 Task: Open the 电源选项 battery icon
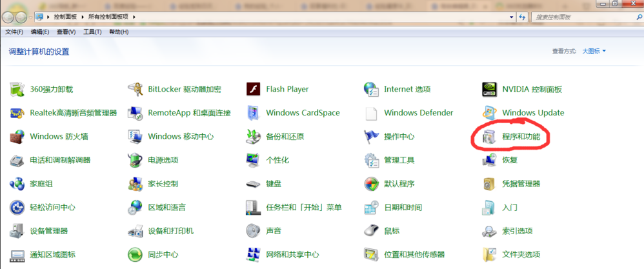135,160
